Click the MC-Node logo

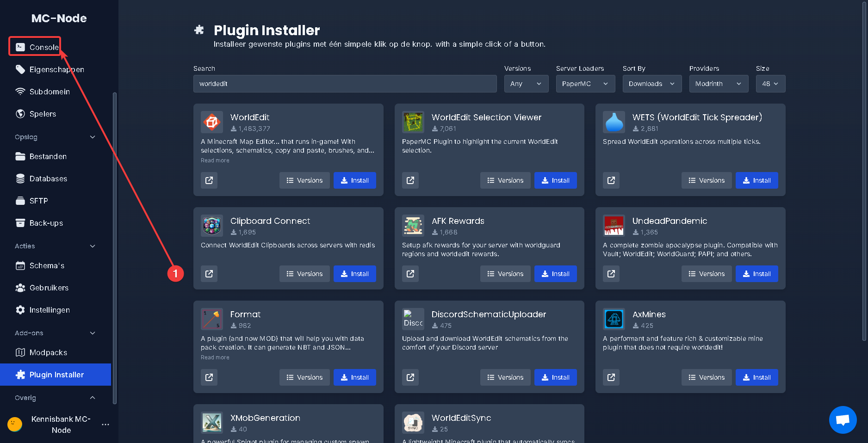(x=59, y=18)
